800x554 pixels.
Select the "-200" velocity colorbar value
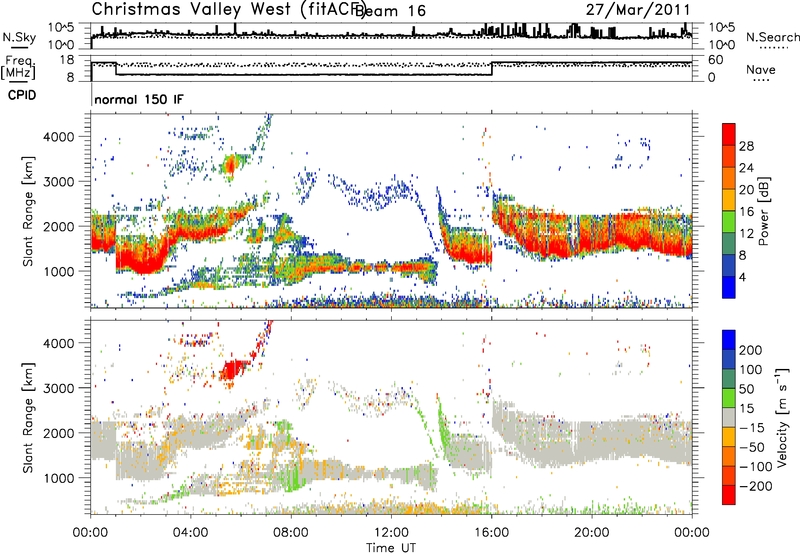pos(756,486)
